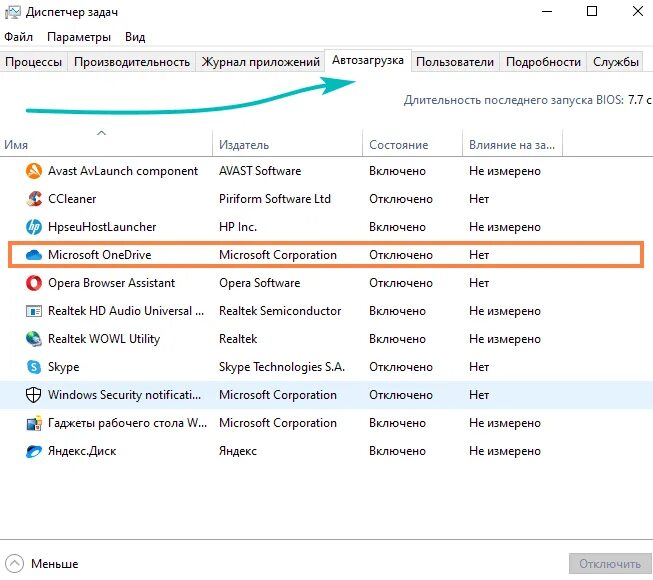The image size is (653, 580).
Task: Select Realtek HD Audio Universal name text
Action: tap(126, 311)
